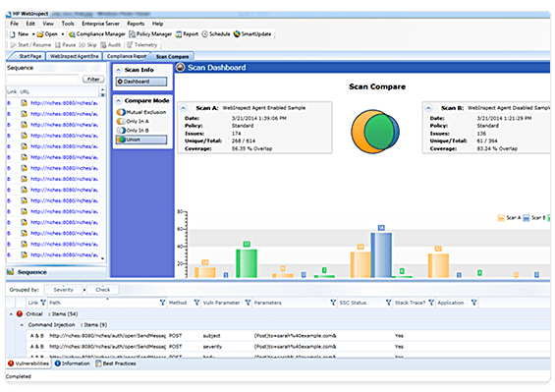Screen dimensions: 555x392
Task: Select the row with severity vuln parameter
Action: (x=288, y=347)
